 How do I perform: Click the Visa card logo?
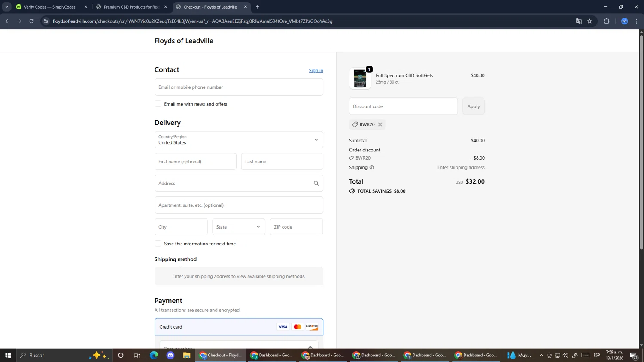click(283, 327)
